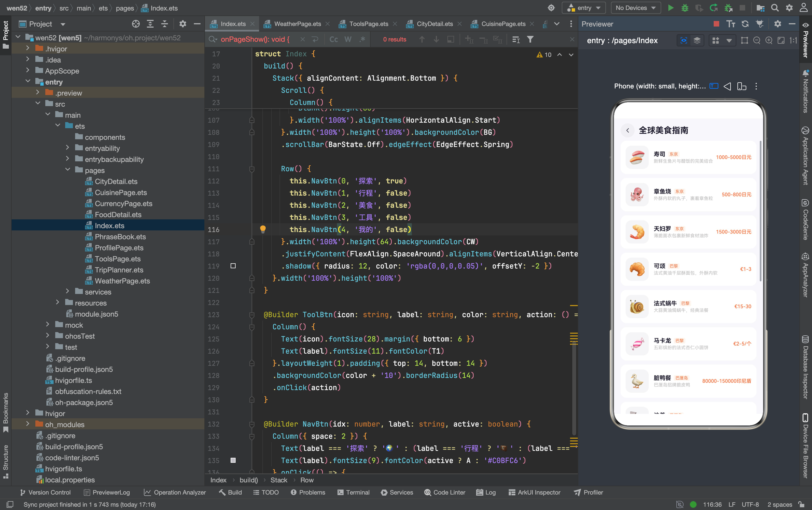The height and width of the screenshot is (510, 812).
Task: Open Previewer settings gear
Action: [x=777, y=23]
